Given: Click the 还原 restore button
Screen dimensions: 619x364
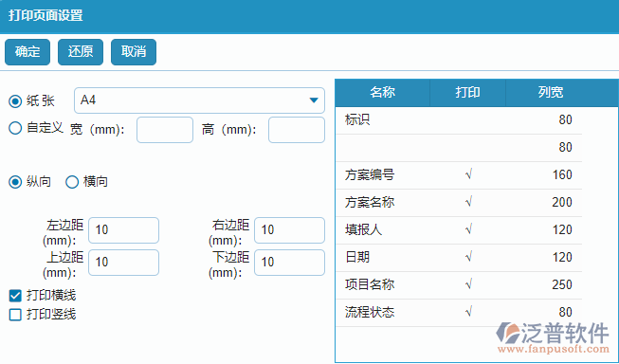Looking at the screenshot, I should click(x=81, y=52).
